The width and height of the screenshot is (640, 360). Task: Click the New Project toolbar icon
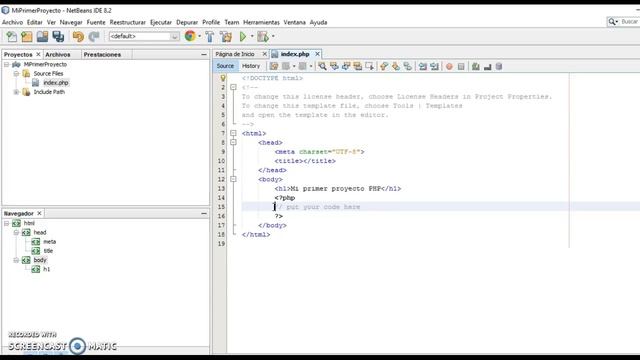pos(27,36)
